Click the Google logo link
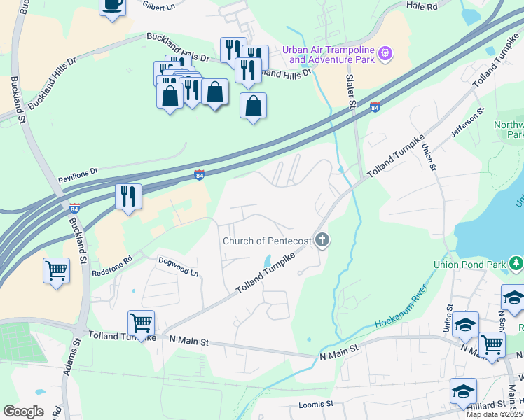The image size is (524, 420). 23,412
